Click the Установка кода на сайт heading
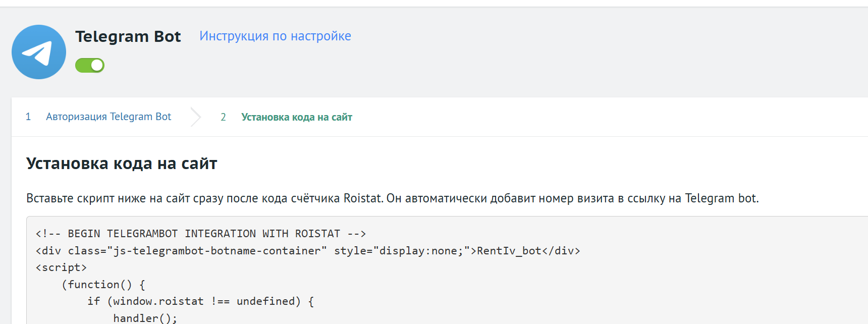This screenshot has height=324, width=868. 122,164
